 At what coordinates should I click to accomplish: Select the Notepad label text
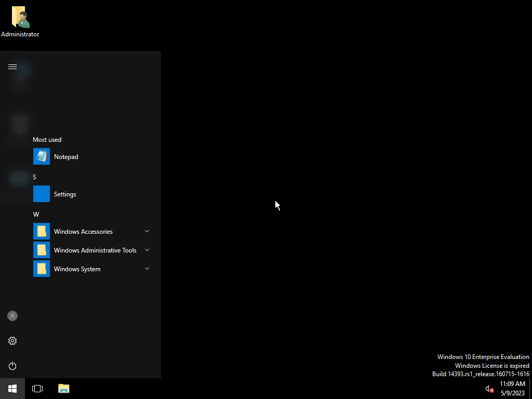(66, 157)
